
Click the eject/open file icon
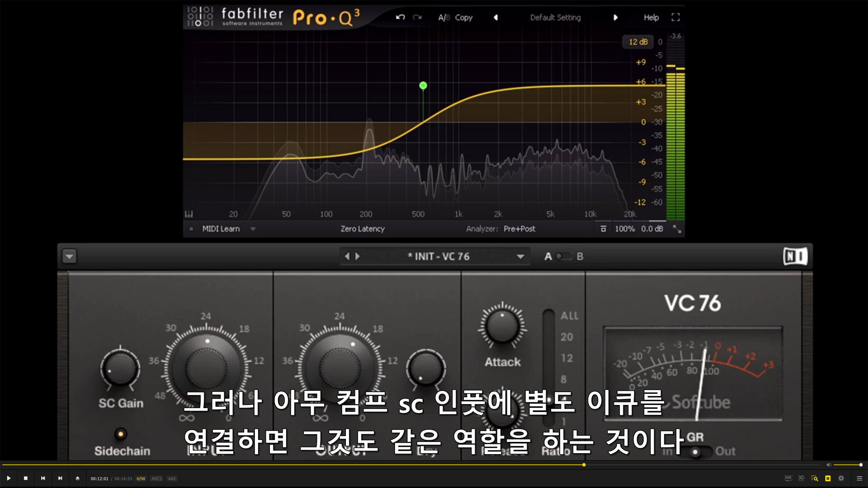pos(77,478)
